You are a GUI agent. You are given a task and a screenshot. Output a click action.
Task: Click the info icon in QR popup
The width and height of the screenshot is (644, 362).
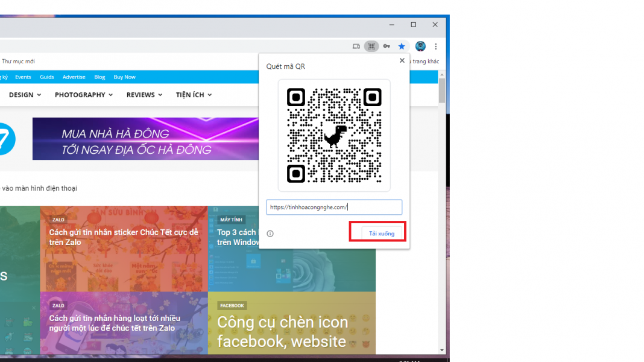[x=270, y=233]
